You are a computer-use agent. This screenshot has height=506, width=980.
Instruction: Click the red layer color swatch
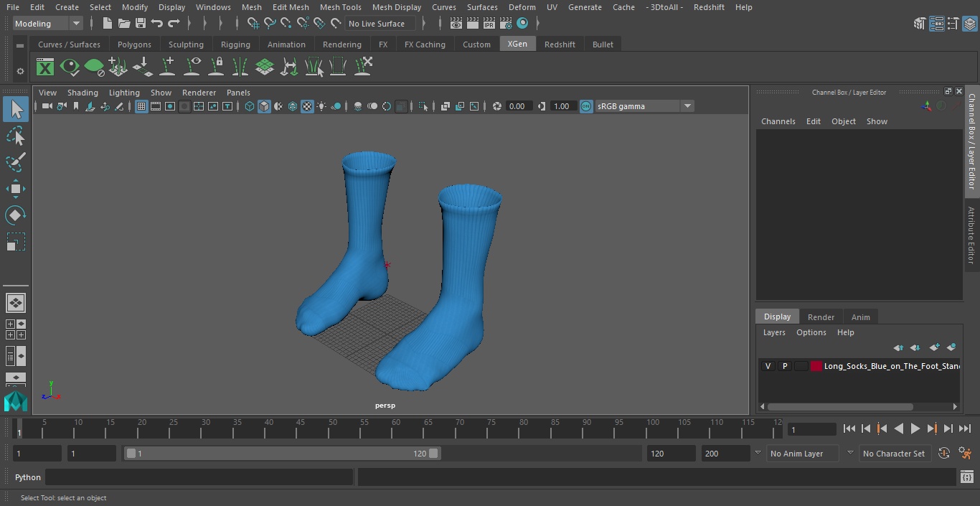[x=816, y=366]
